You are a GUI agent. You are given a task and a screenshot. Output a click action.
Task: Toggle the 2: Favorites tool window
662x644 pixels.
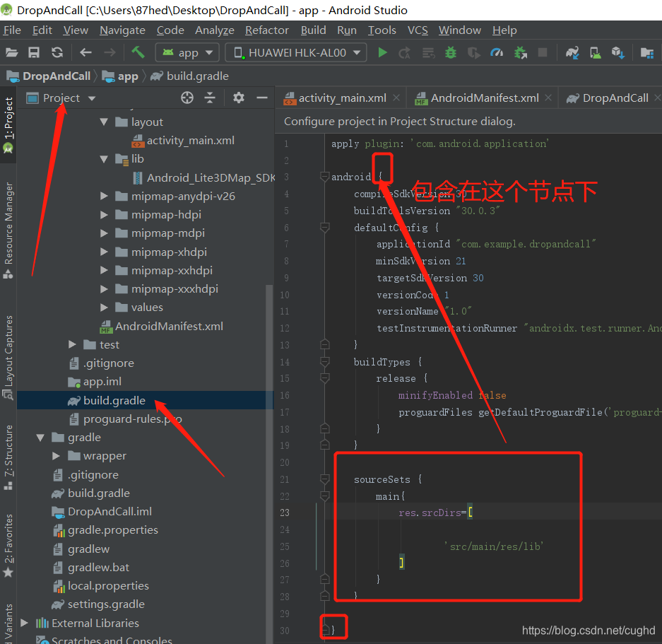click(x=8, y=545)
